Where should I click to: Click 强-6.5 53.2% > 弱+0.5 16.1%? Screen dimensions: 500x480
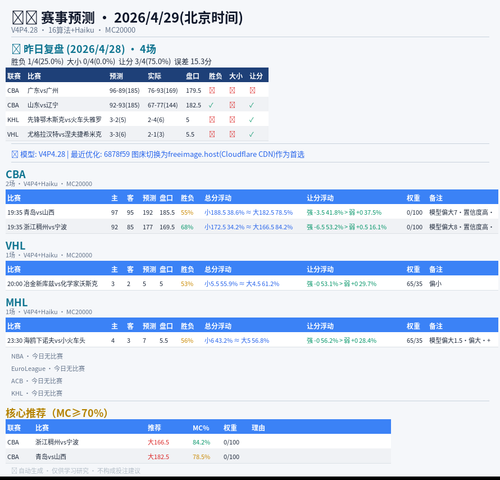pos(347,227)
